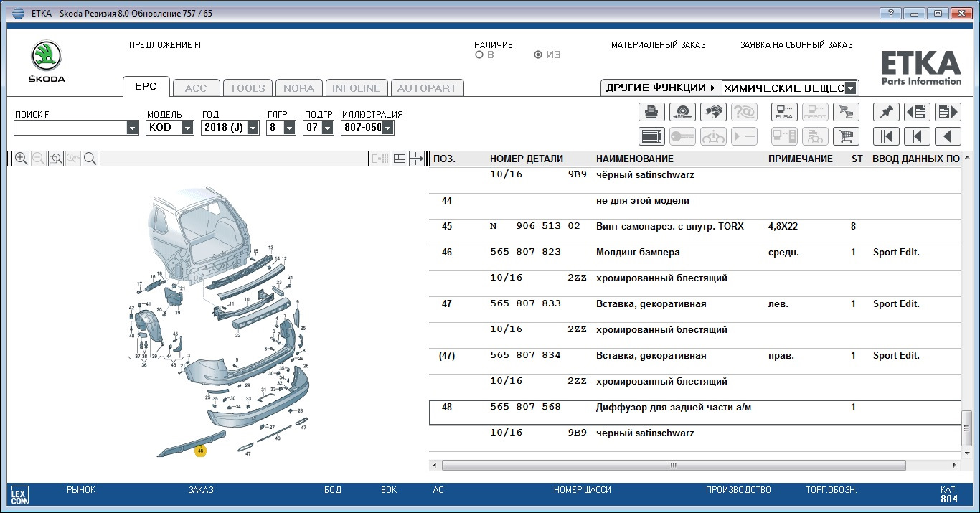The width and height of the screenshot is (980, 513).
Task: Click the ДРУГИЕ ФУНКЦИИ button
Action: pos(661,88)
